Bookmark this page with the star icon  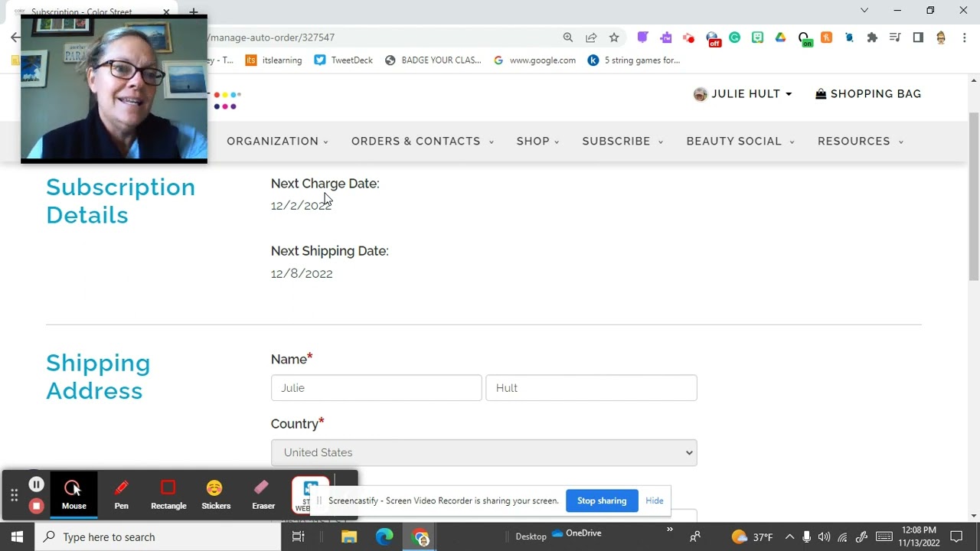[x=614, y=37]
